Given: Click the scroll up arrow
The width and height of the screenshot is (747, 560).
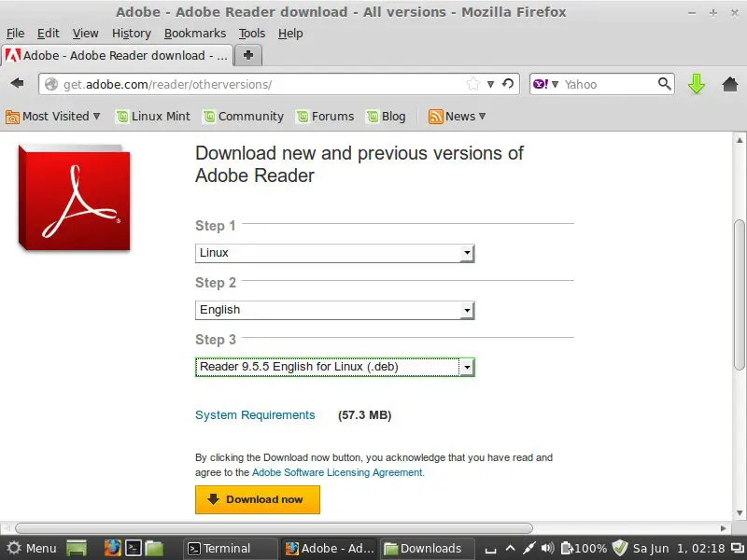Looking at the screenshot, I should coord(740,140).
